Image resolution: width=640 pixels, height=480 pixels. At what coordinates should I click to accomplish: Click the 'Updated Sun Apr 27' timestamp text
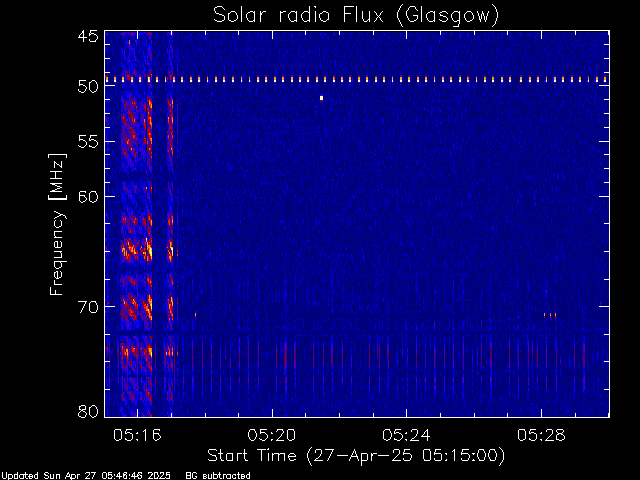[x=86, y=476]
